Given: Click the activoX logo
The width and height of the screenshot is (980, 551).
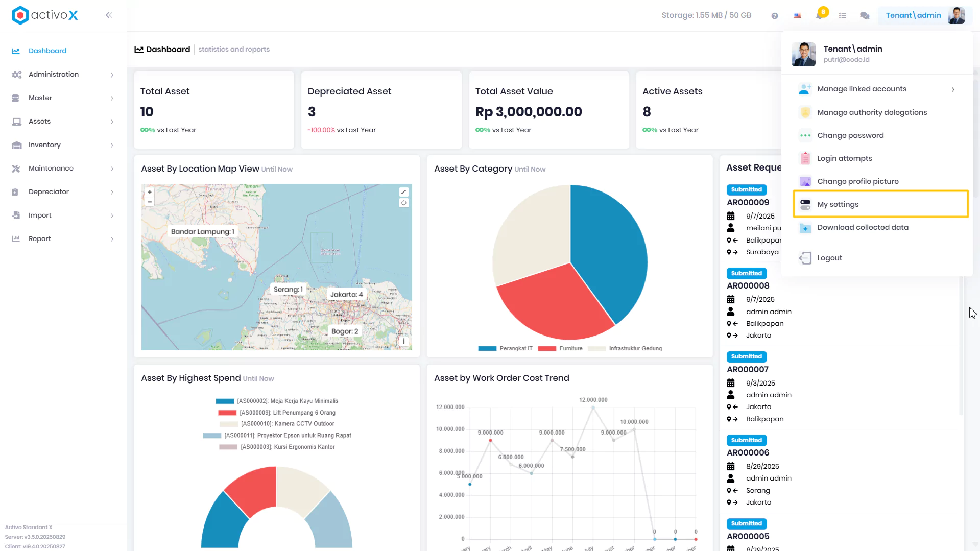Looking at the screenshot, I should point(45,15).
